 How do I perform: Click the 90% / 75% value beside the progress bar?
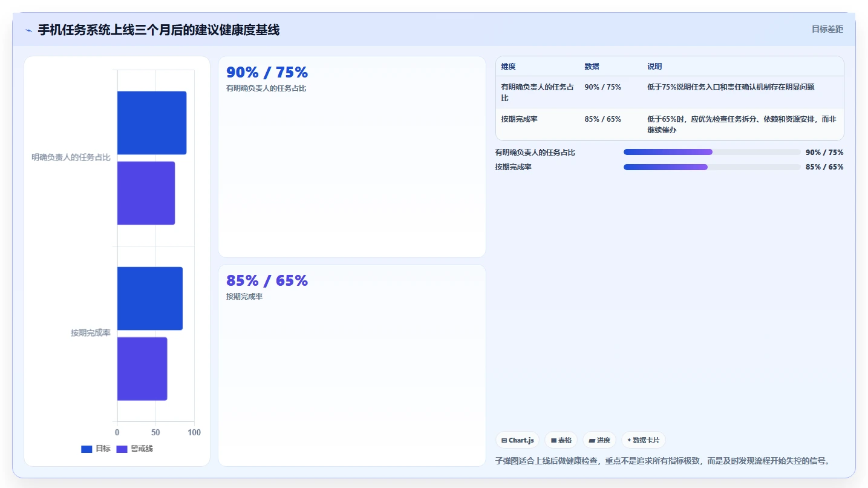point(824,153)
